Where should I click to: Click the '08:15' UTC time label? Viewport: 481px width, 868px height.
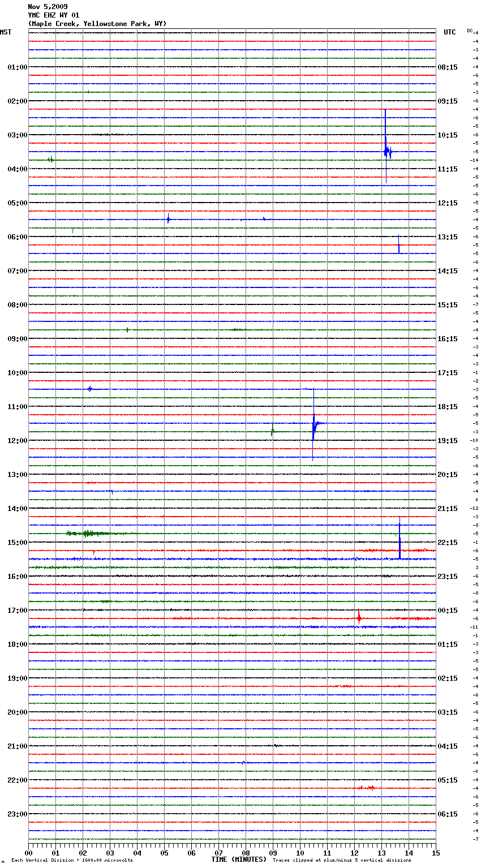click(448, 67)
